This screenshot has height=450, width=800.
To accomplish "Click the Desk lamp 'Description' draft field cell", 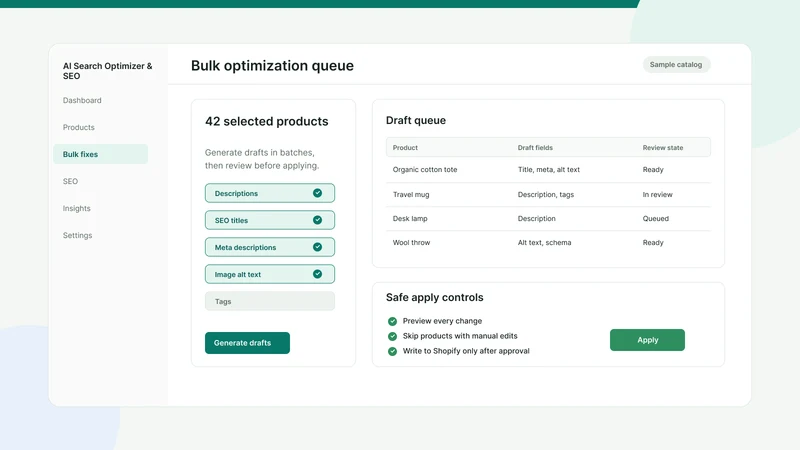I will [537, 218].
